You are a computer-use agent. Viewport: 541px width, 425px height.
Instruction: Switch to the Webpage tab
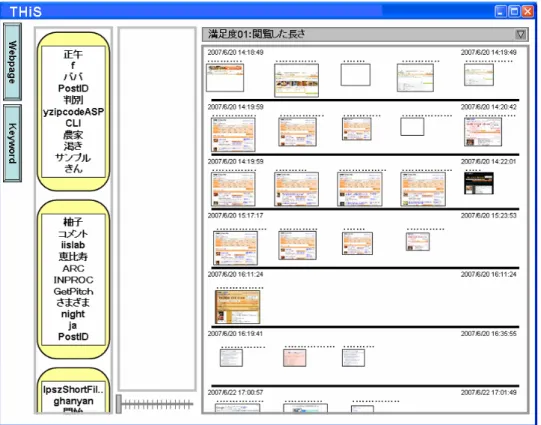point(12,62)
